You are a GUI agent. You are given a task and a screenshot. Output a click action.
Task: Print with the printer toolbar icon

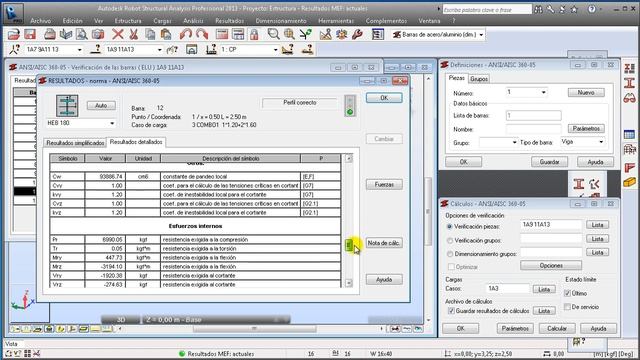click(x=50, y=35)
